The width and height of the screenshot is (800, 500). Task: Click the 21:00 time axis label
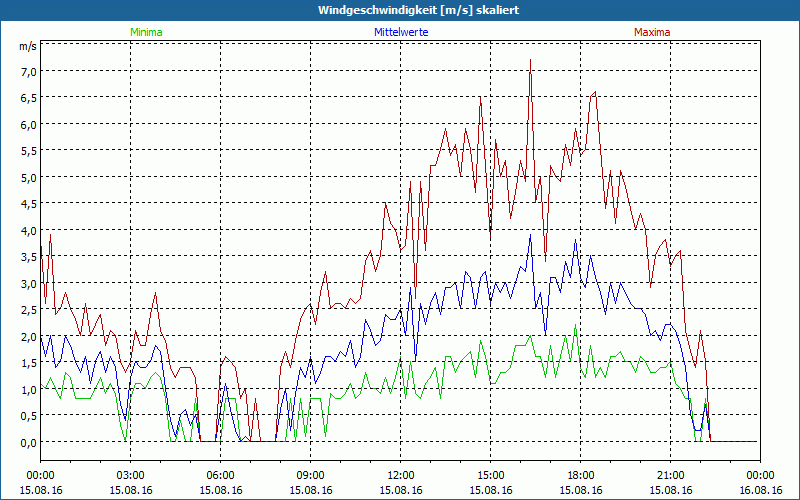pos(670,476)
